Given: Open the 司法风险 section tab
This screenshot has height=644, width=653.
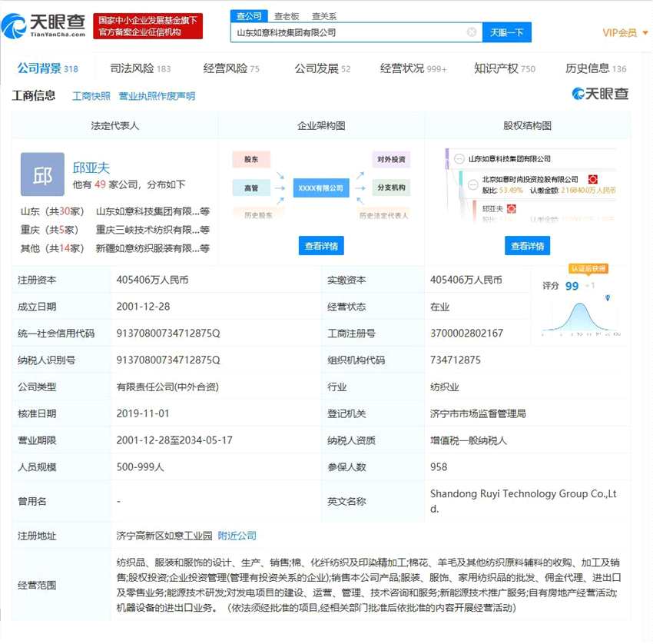Looking at the screenshot, I should (x=141, y=68).
